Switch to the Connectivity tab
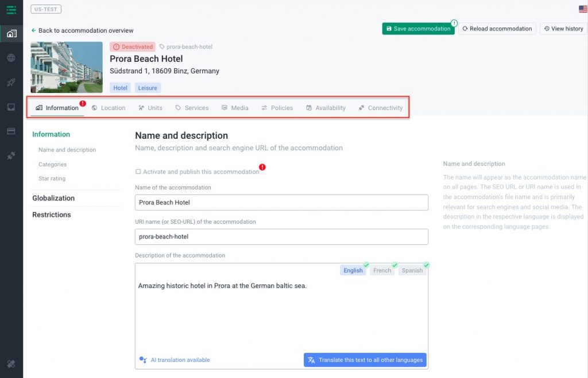588x378 pixels. point(381,108)
